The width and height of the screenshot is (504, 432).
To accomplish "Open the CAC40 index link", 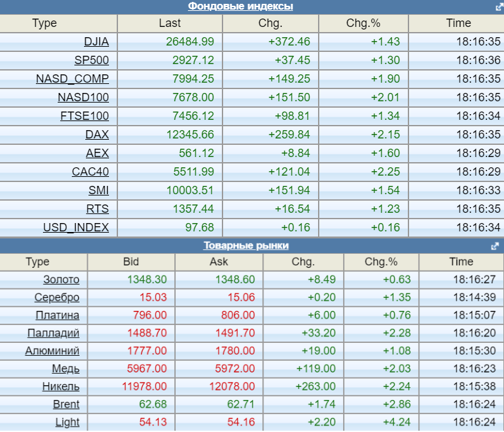I will 90,172.
